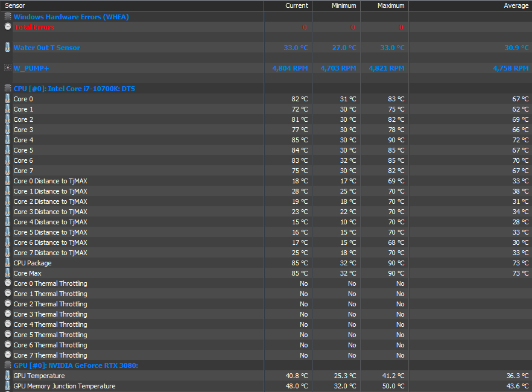Click the status icon next to Total Errors

(7, 27)
